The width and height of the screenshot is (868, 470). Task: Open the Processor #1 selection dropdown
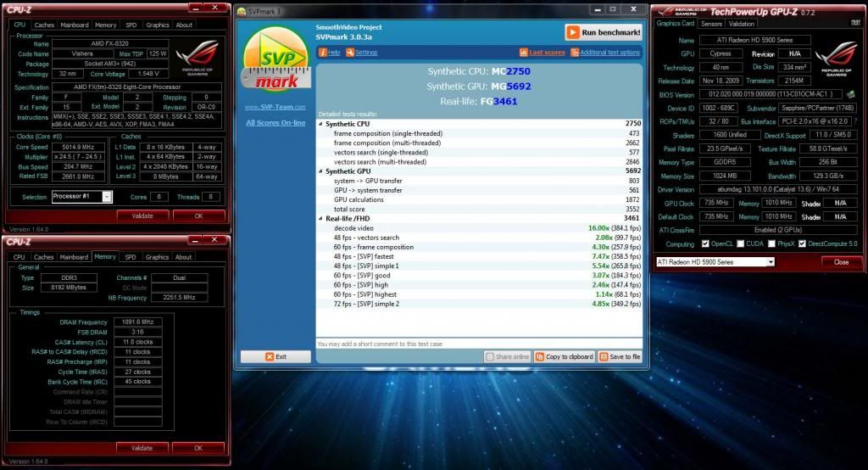(x=107, y=197)
